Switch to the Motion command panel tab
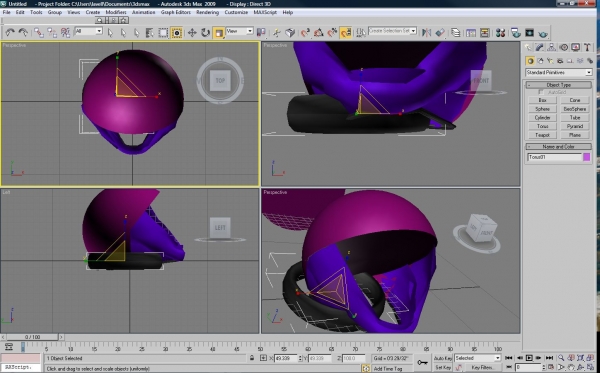 point(564,47)
